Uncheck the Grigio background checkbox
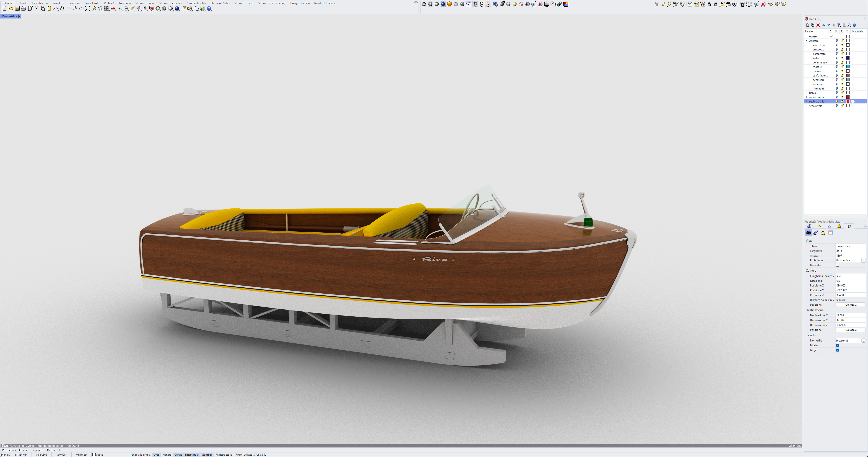The width and height of the screenshot is (868, 457). pos(837,350)
